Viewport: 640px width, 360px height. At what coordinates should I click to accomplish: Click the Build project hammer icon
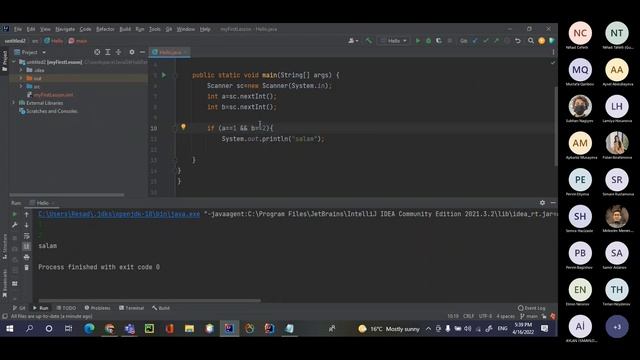369,41
